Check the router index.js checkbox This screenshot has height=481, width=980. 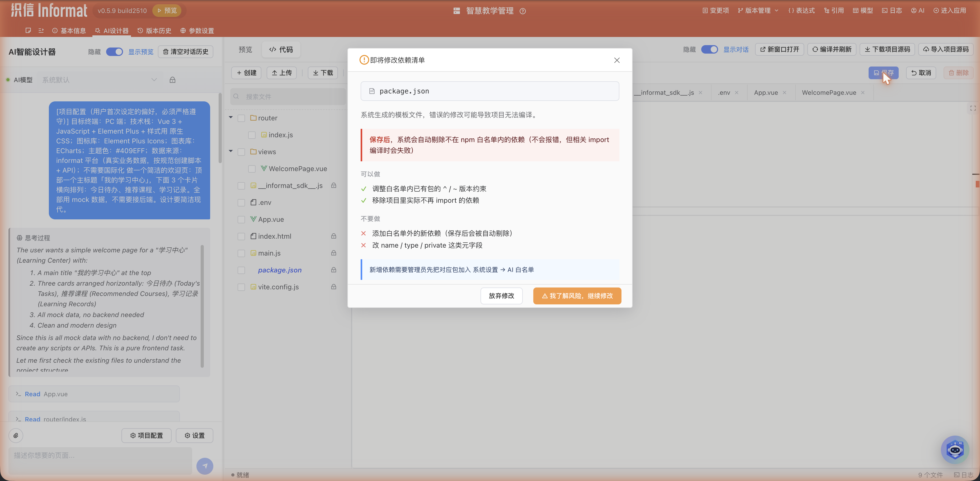[252, 135]
